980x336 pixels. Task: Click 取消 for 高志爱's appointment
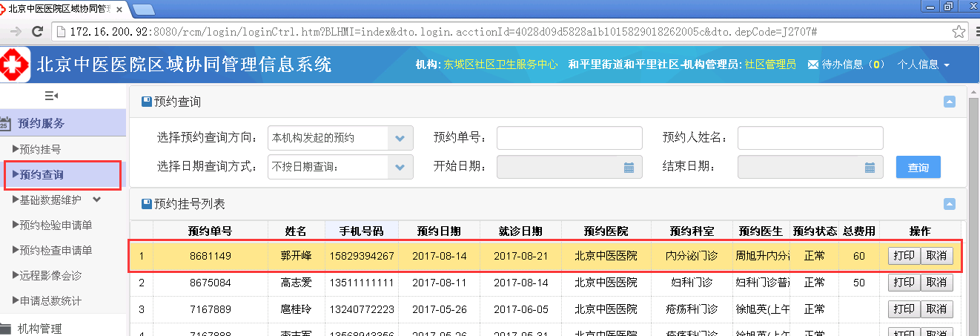point(936,283)
